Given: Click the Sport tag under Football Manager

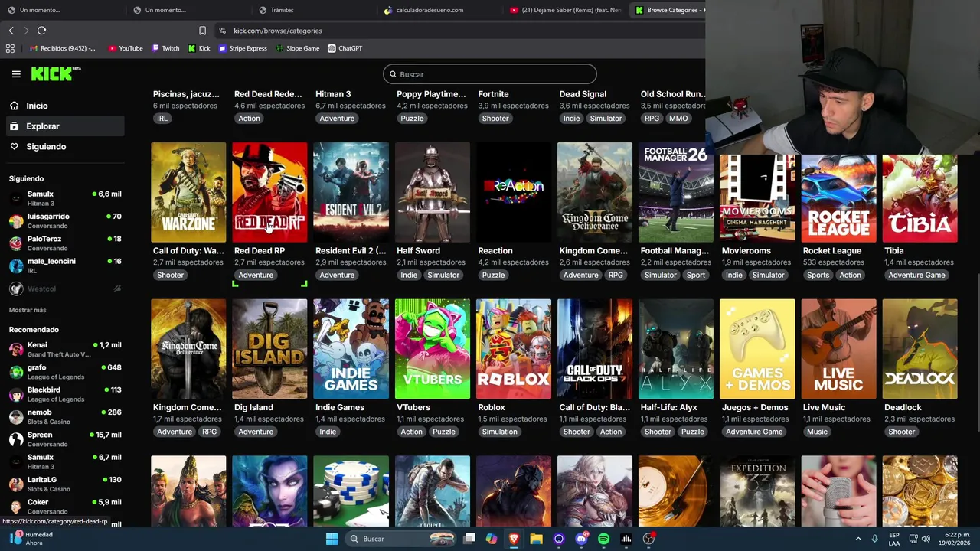Looking at the screenshot, I should (696, 275).
